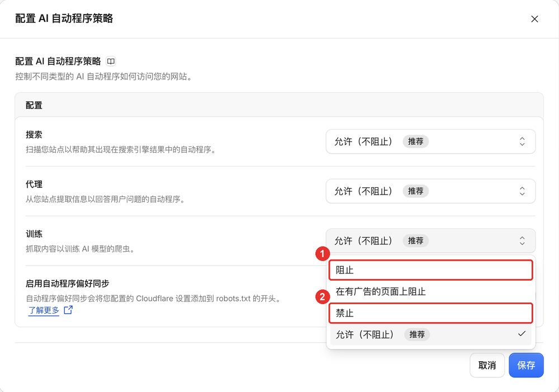The image size is (559, 392).
Task: Click the 推荐 badge in the open option list
Action: tap(417, 334)
